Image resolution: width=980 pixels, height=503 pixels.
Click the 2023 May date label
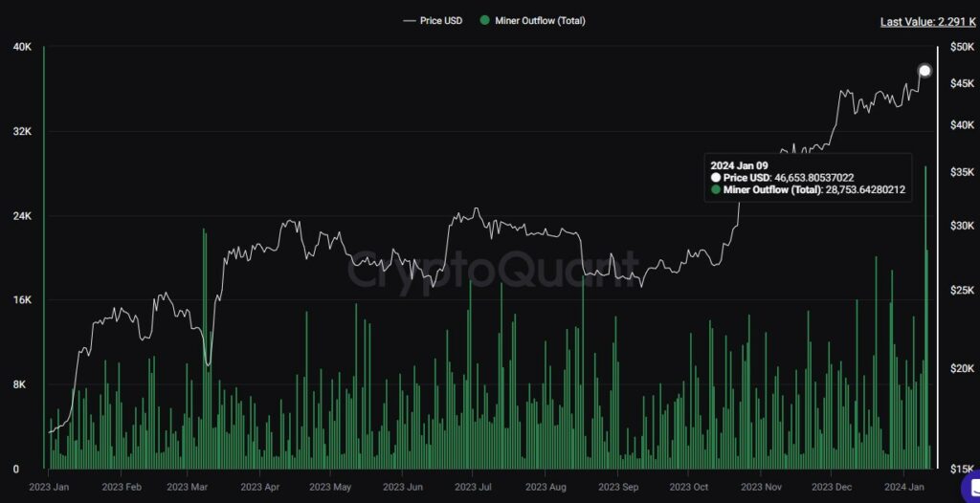pos(330,487)
